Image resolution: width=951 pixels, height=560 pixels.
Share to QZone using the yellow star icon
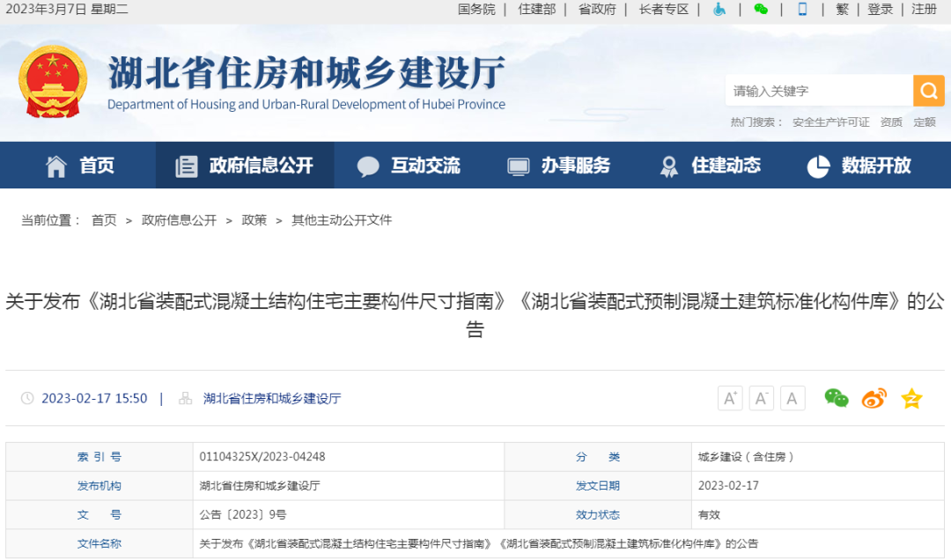(x=911, y=398)
